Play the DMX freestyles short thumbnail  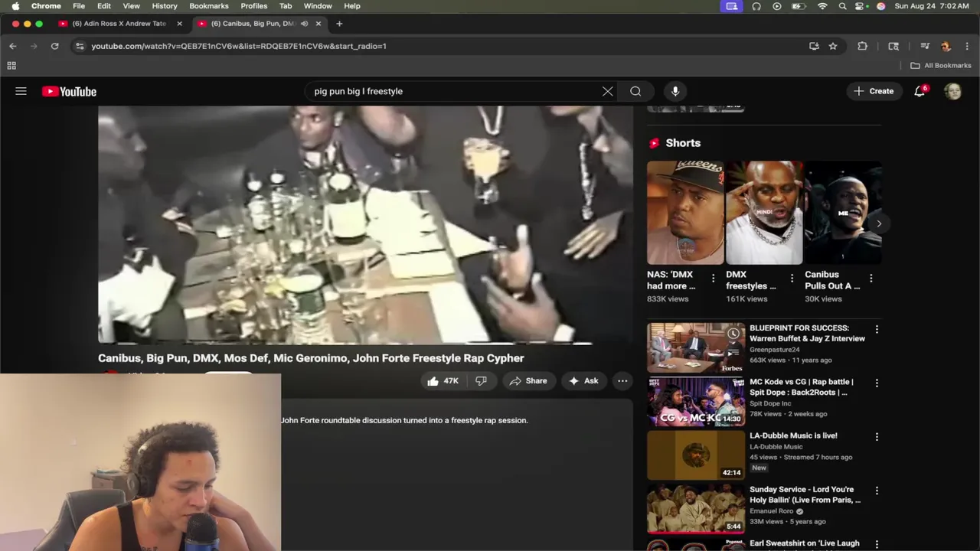tap(764, 213)
